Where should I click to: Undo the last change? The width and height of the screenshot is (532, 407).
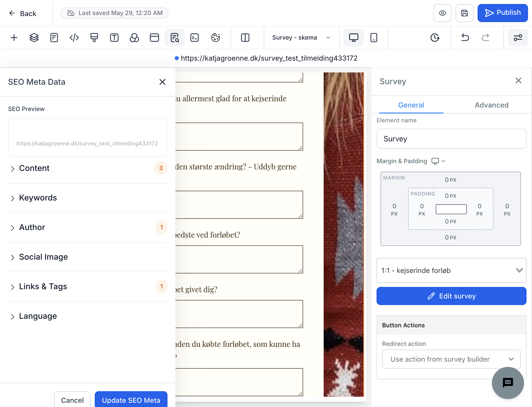point(465,38)
